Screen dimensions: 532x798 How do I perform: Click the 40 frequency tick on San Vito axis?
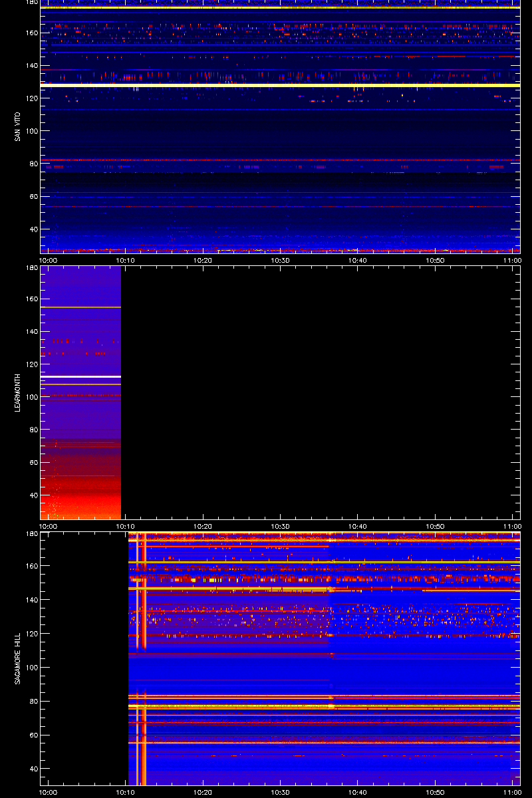tap(33, 229)
